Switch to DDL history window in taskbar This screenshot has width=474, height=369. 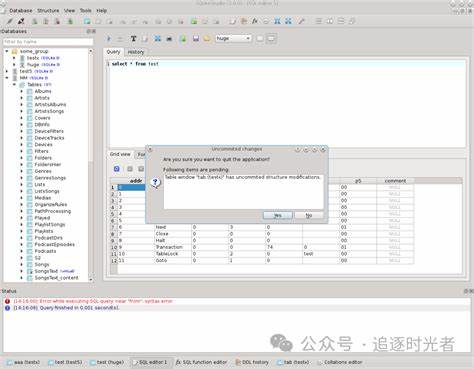[252, 362]
